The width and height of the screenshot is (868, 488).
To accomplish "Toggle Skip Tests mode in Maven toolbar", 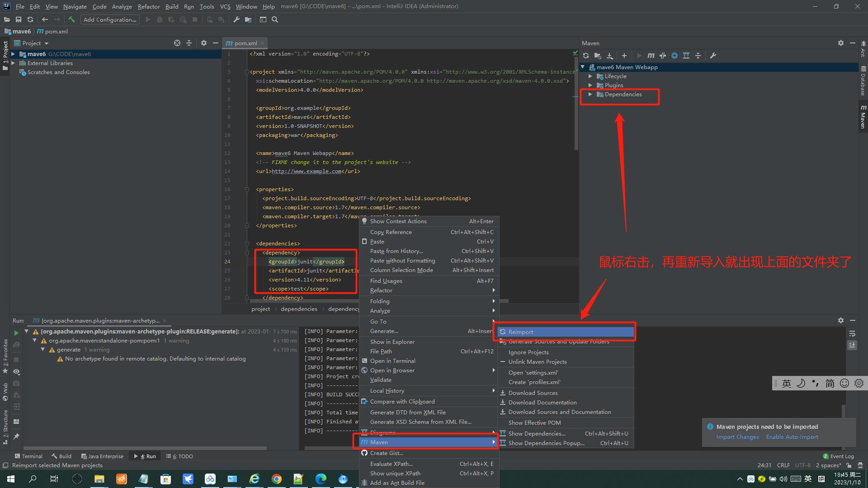I will coord(675,56).
